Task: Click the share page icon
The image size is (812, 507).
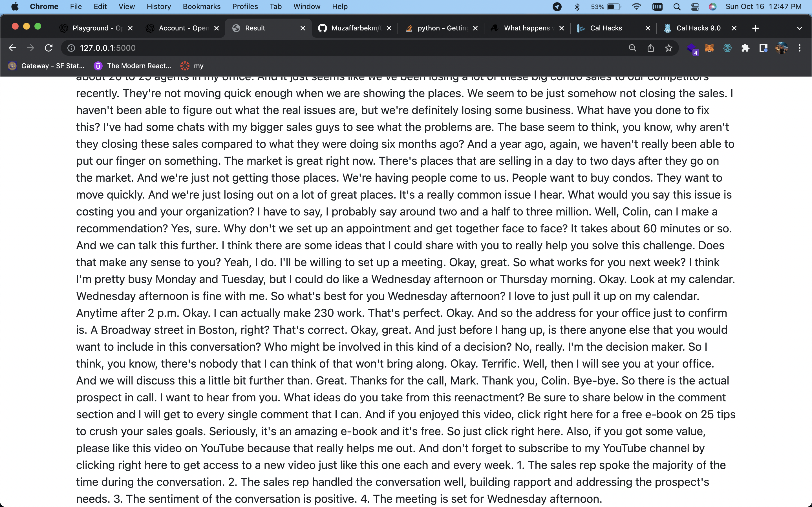Action: click(650, 48)
